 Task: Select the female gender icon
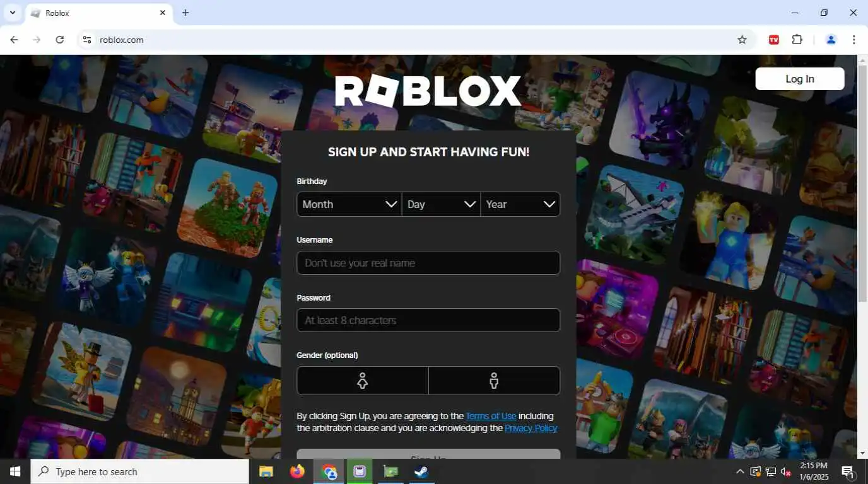pos(363,381)
